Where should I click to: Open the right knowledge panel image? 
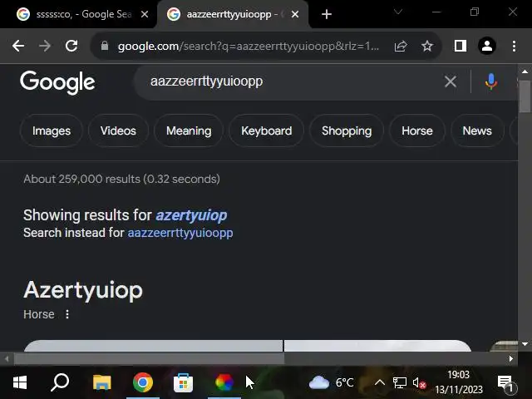(377, 346)
